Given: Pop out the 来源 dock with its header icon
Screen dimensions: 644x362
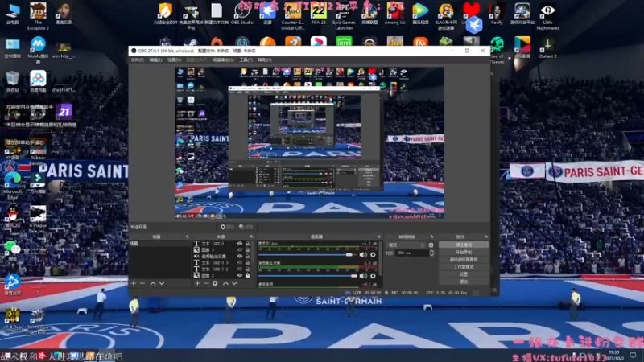Looking at the screenshot, I should coord(251,237).
